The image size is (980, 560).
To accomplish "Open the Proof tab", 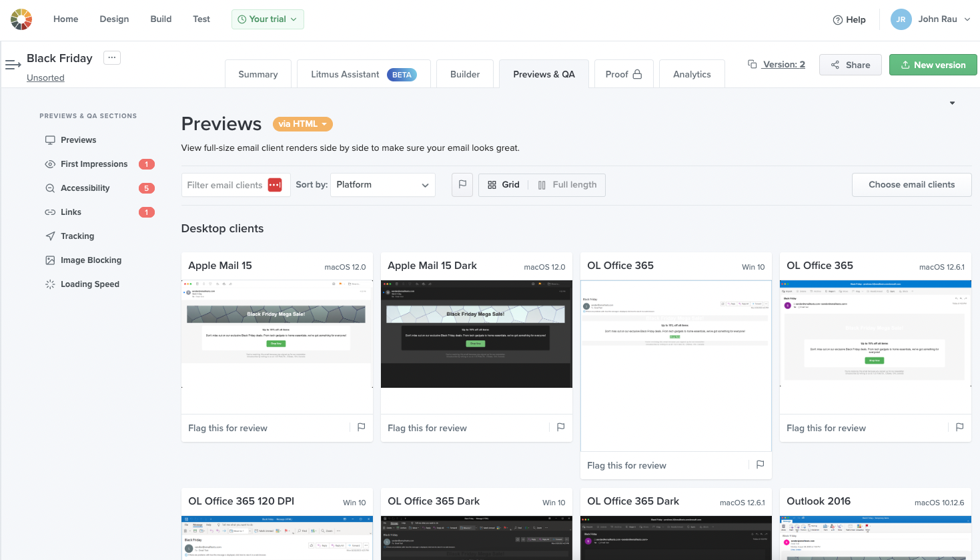I will point(624,74).
